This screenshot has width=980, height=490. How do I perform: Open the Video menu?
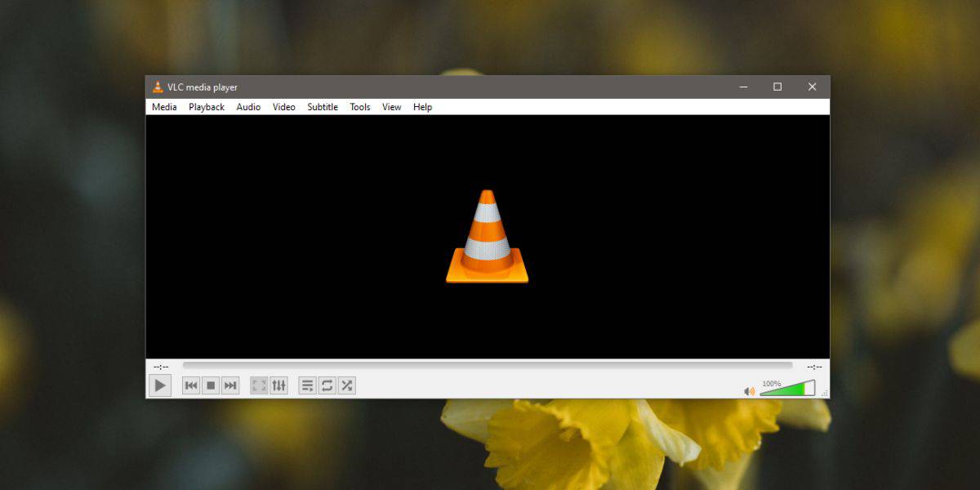coord(284,107)
